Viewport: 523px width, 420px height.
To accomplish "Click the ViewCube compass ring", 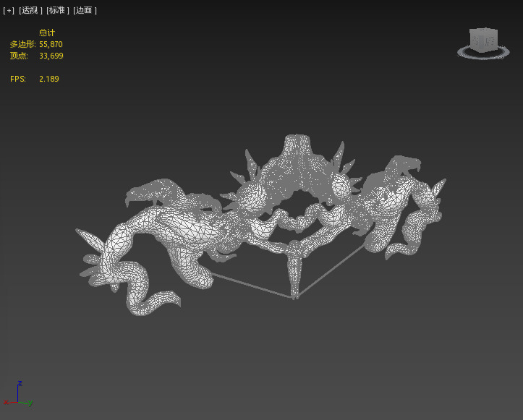I will (x=483, y=53).
